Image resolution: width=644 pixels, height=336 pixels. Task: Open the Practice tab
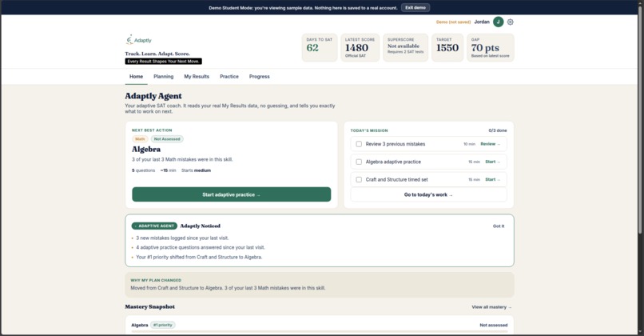click(229, 77)
